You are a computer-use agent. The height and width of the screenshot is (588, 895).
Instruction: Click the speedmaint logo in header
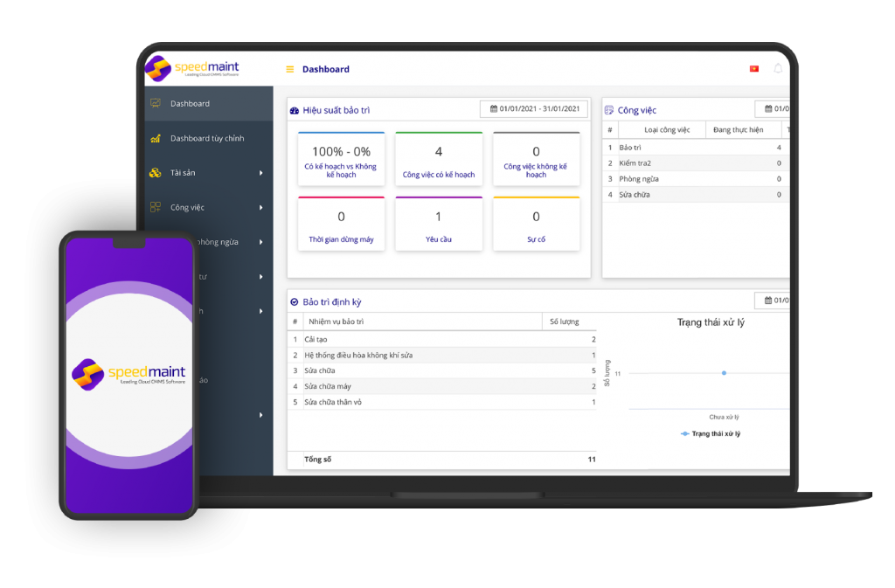(192, 68)
